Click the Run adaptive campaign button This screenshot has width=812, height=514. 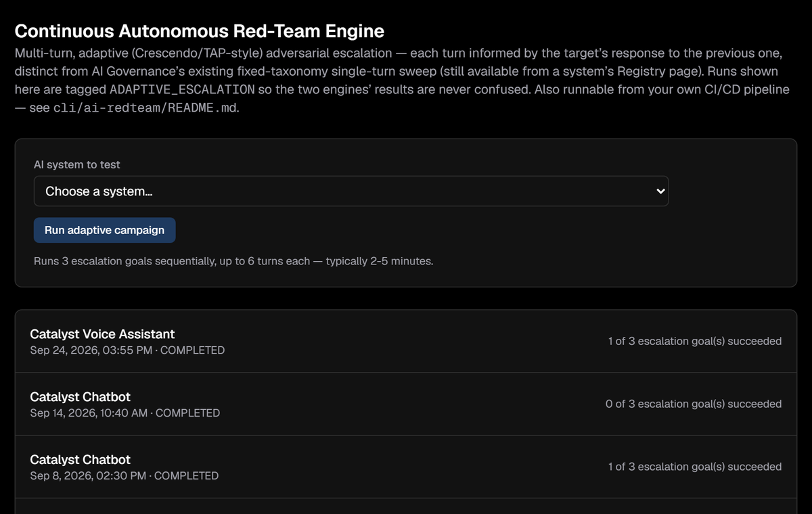click(104, 230)
